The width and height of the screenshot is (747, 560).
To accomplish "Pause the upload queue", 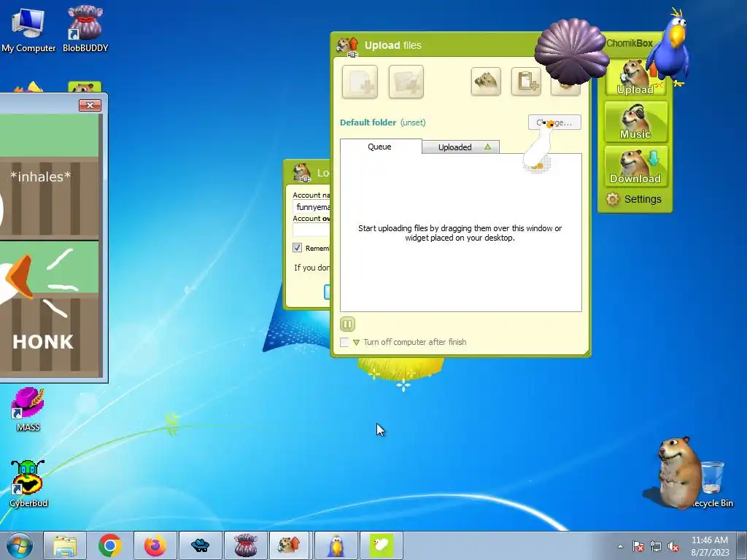I will [x=347, y=324].
